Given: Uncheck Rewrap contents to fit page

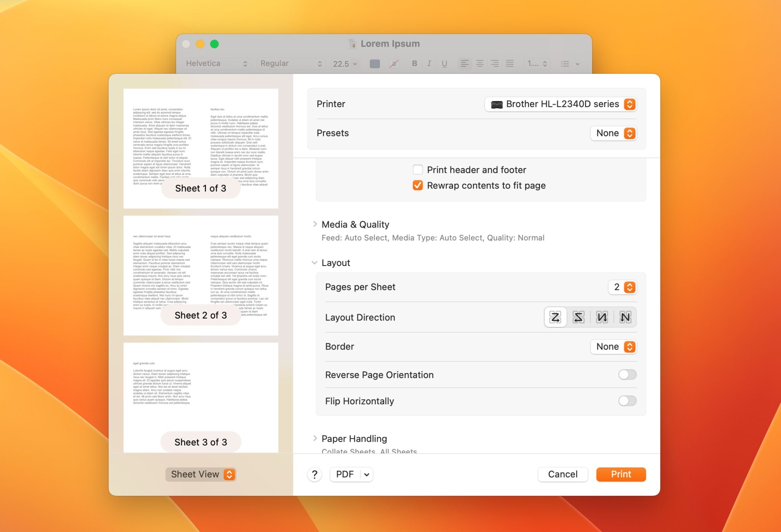Looking at the screenshot, I should [418, 185].
